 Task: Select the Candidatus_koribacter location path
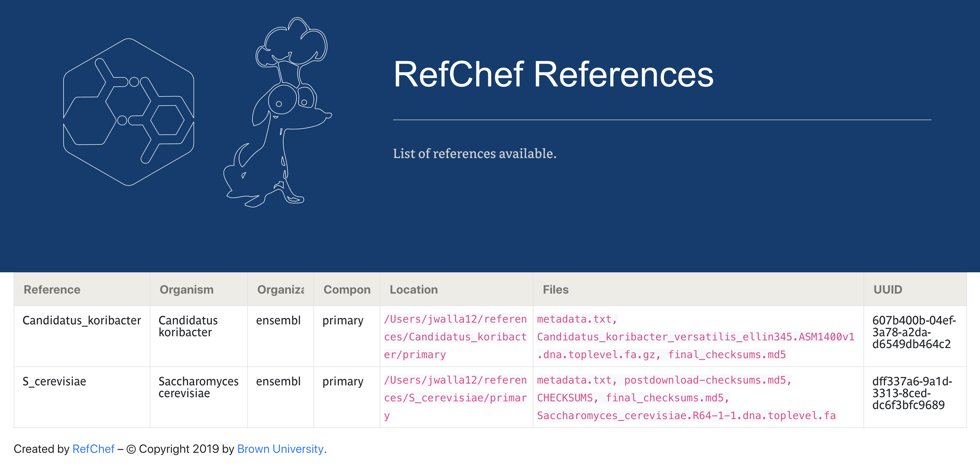(x=455, y=337)
